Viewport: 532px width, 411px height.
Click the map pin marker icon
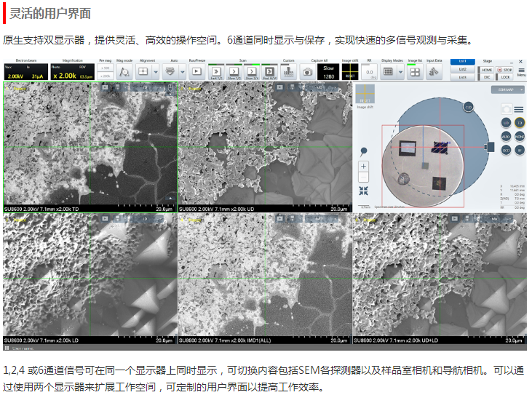coord(363,151)
